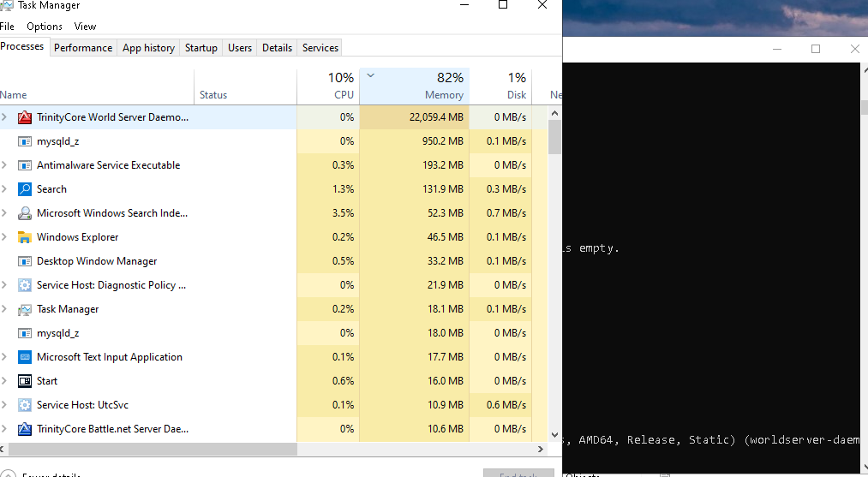This screenshot has height=477, width=868.
Task: Switch to the Users tab
Action: tap(240, 48)
